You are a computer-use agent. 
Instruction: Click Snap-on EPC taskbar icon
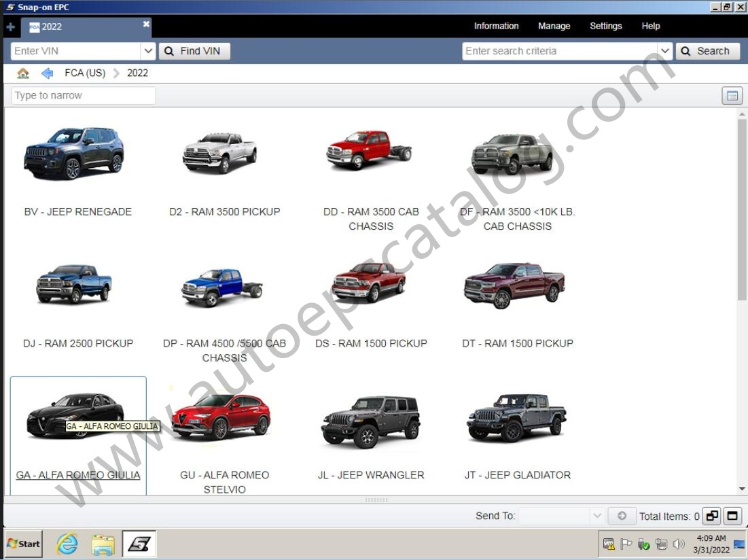pos(139,544)
